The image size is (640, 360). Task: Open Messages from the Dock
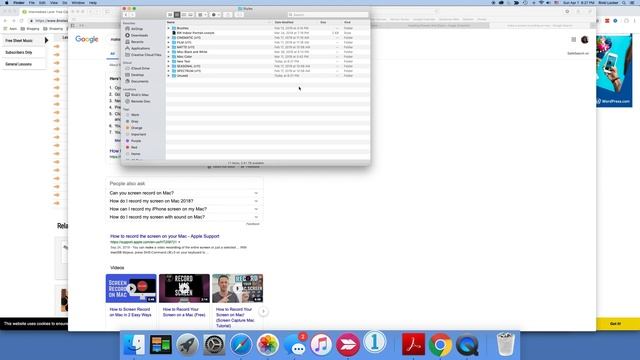[x=295, y=345]
